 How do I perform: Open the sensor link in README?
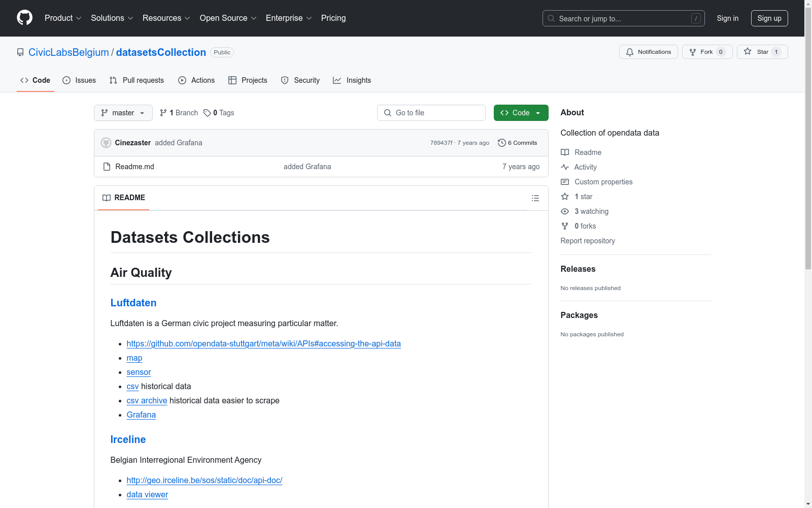tap(139, 372)
